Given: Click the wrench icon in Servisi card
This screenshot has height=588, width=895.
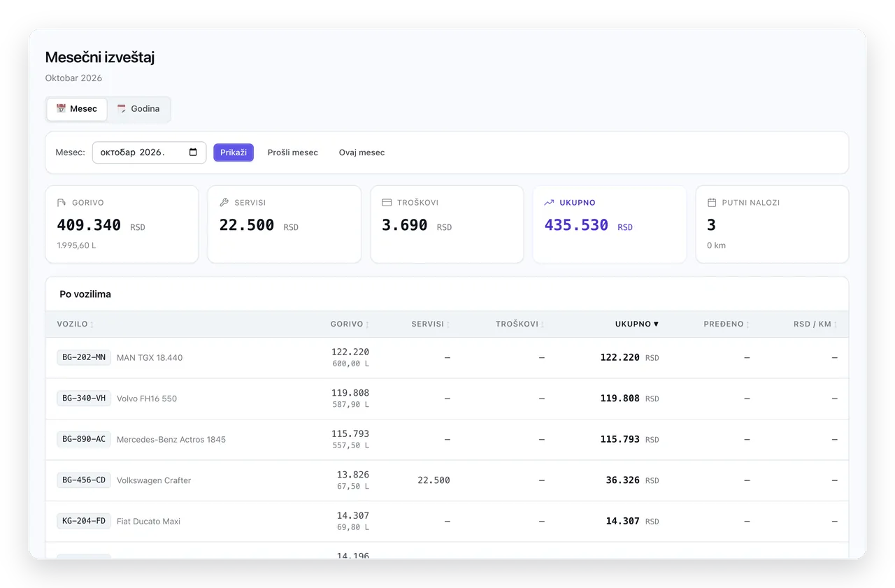Looking at the screenshot, I should point(224,203).
